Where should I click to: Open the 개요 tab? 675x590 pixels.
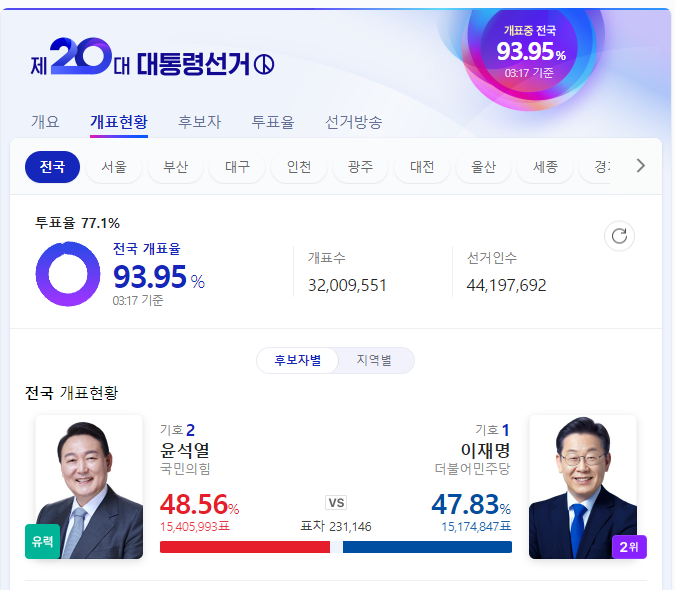coord(45,122)
